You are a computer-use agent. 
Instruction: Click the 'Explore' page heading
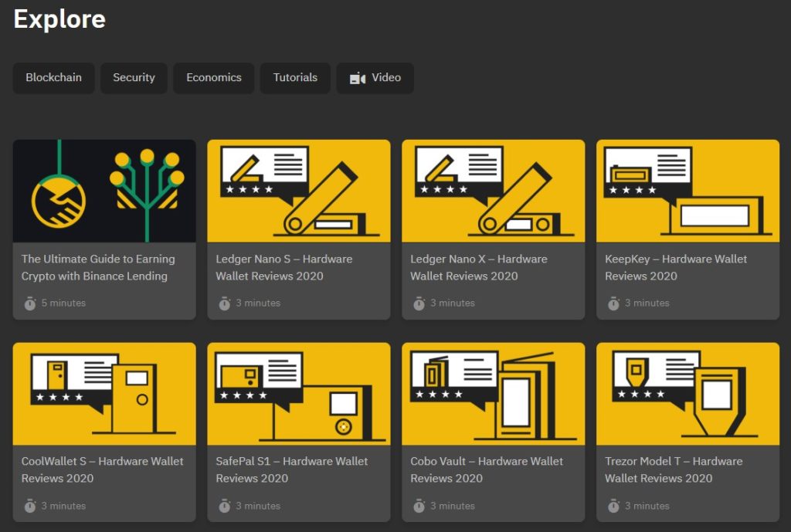(x=59, y=19)
